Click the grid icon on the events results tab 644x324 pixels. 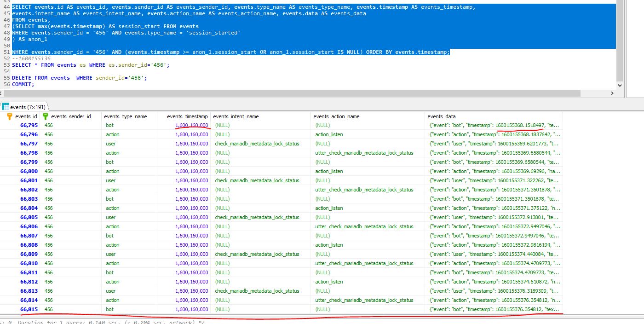click(x=5, y=106)
